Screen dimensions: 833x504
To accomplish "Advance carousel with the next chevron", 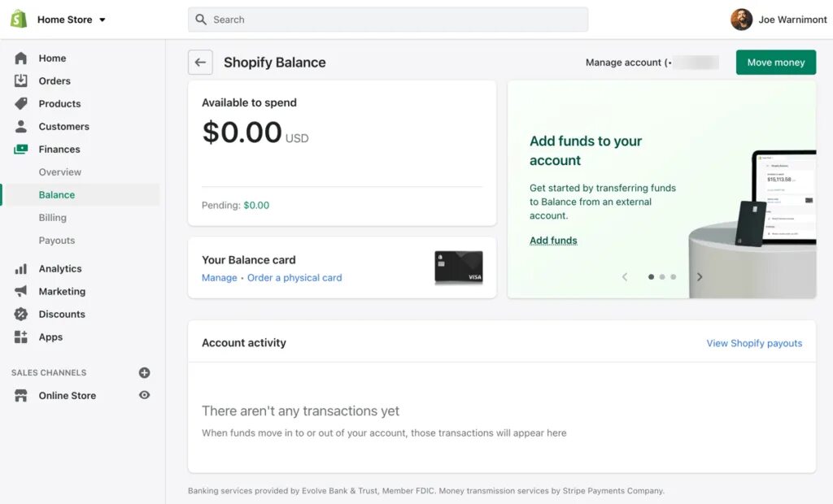I will 700,276.
